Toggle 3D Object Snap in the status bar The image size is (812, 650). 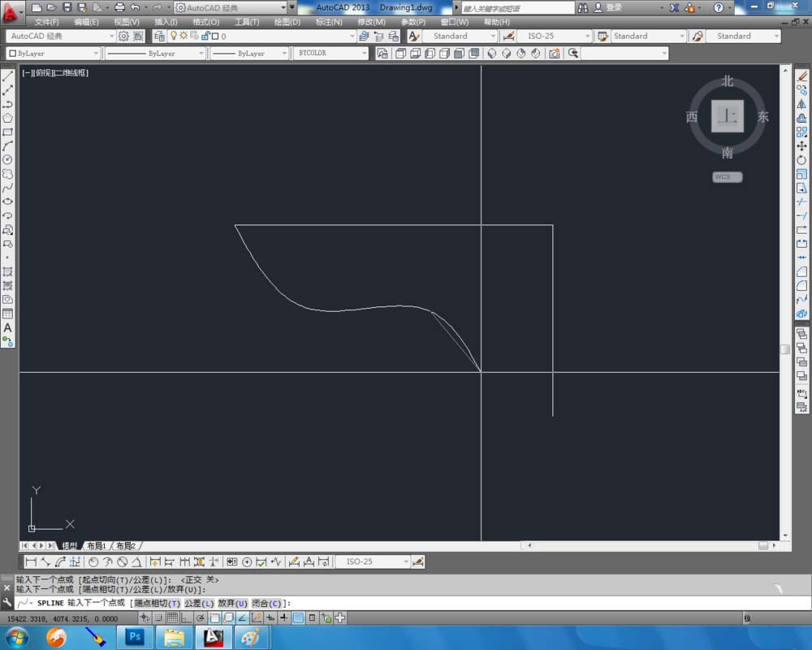[x=228, y=617]
